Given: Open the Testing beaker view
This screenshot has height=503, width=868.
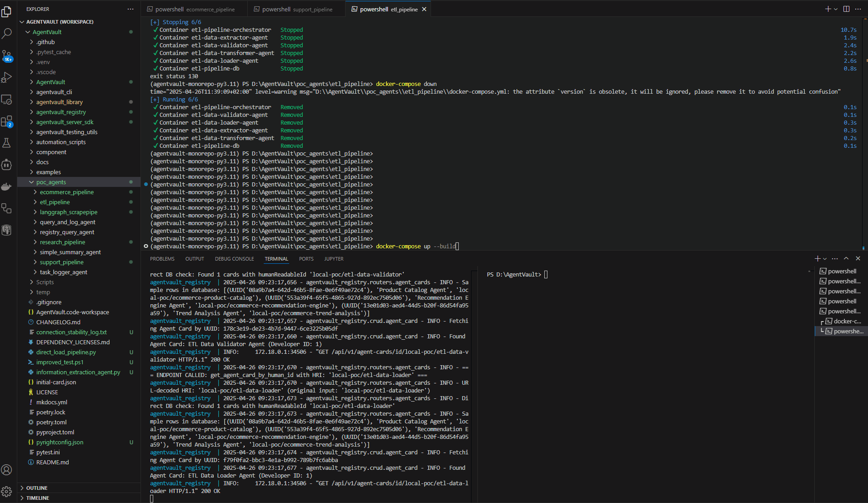Looking at the screenshot, I should click(6, 143).
